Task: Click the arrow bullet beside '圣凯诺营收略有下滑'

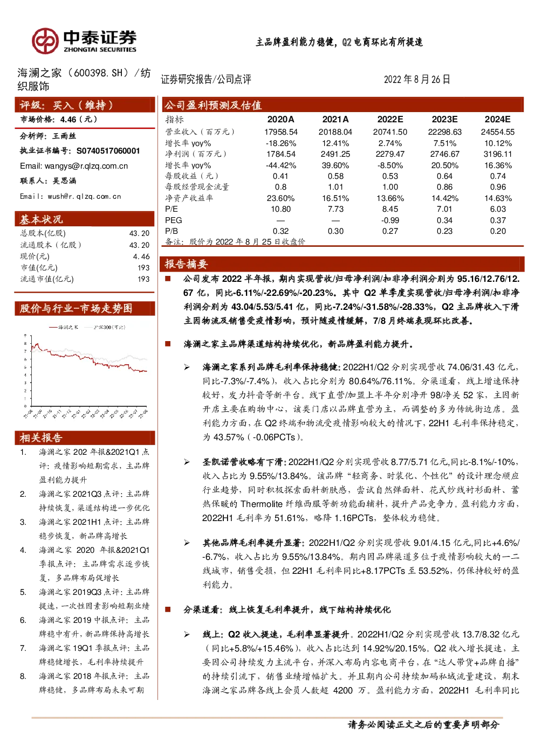Action: [x=187, y=462]
